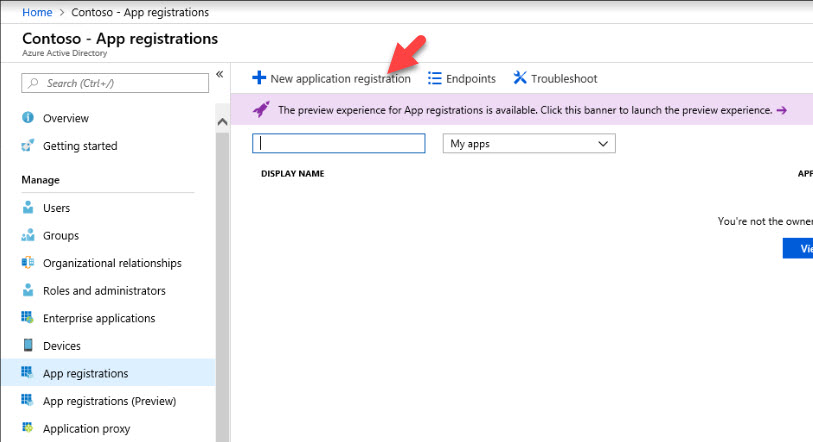This screenshot has width=813, height=442.
Task: Focus the sidebar Search (Ctrl+/) field
Action: (115, 83)
